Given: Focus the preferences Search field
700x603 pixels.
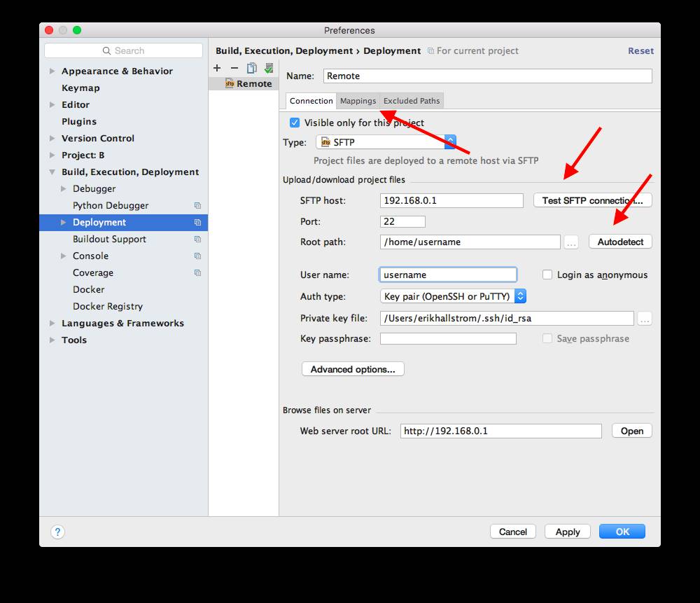Looking at the screenshot, I should (124, 50).
